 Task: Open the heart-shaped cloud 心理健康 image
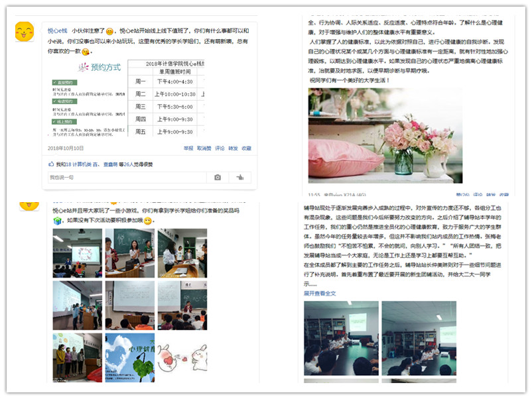129,358
